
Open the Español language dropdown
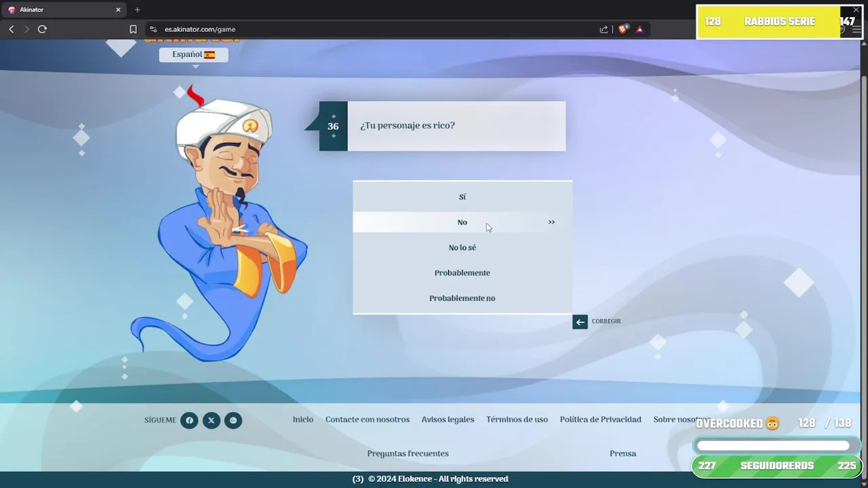coord(193,55)
